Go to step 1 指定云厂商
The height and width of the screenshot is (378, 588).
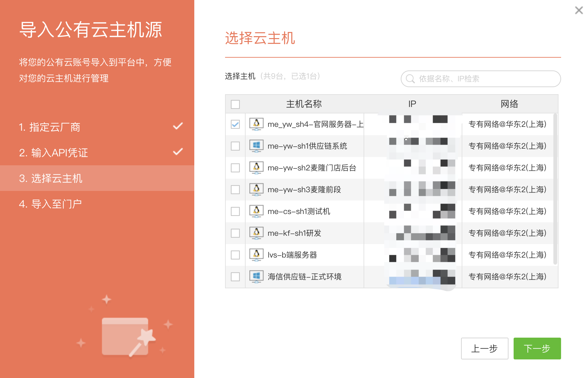point(50,127)
